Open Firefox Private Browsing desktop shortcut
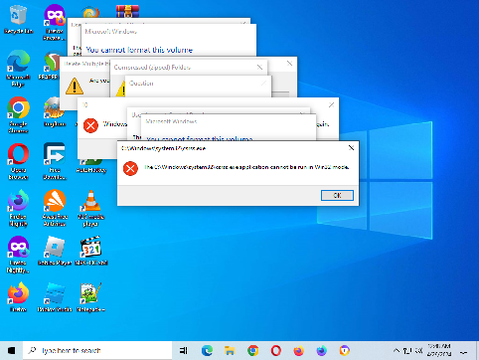This screenshot has height=360, width=479. click(55, 23)
